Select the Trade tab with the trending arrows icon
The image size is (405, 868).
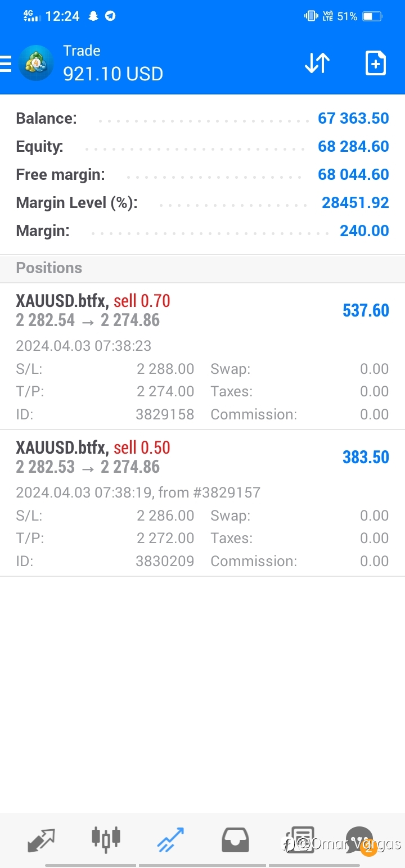[170, 841]
